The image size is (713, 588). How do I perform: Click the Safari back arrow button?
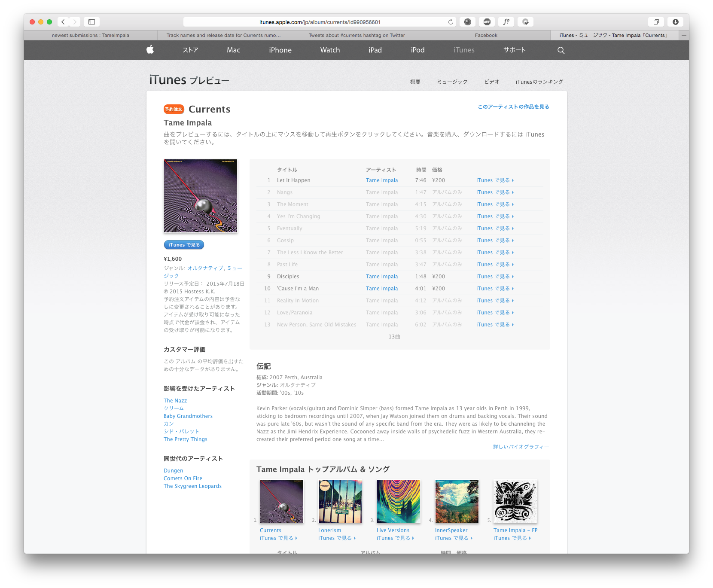[x=63, y=22]
